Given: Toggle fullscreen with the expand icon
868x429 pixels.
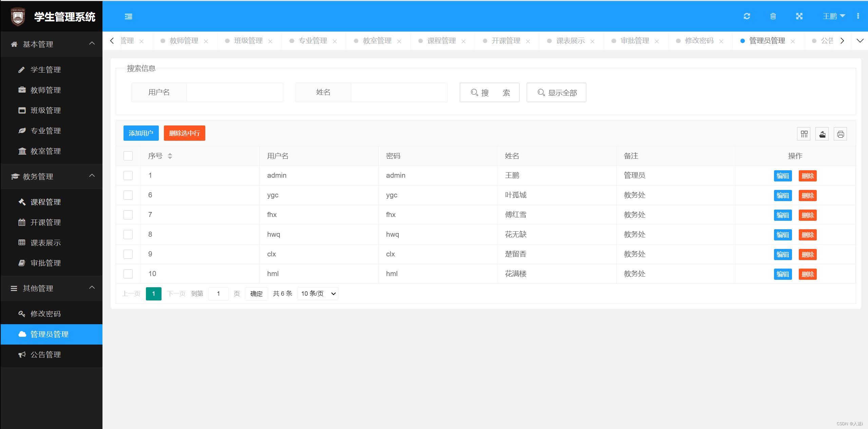Looking at the screenshot, I should tap(799, 16).
